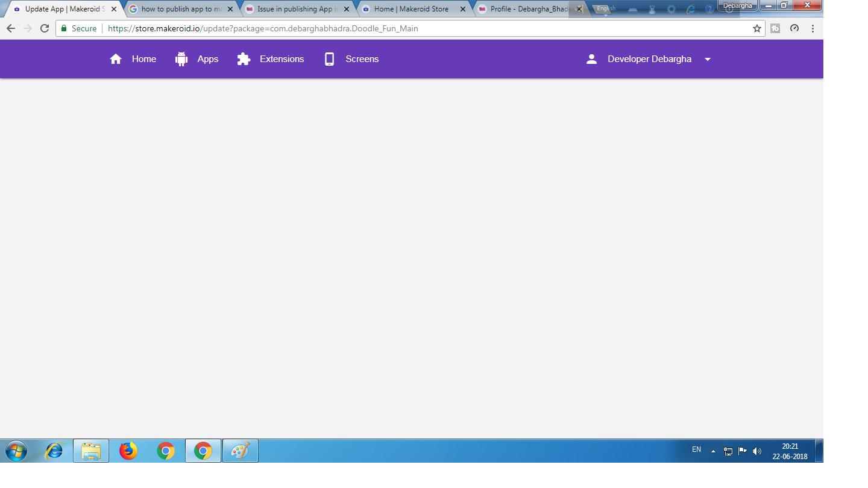Click the Screens phone icon

(329, 59)
